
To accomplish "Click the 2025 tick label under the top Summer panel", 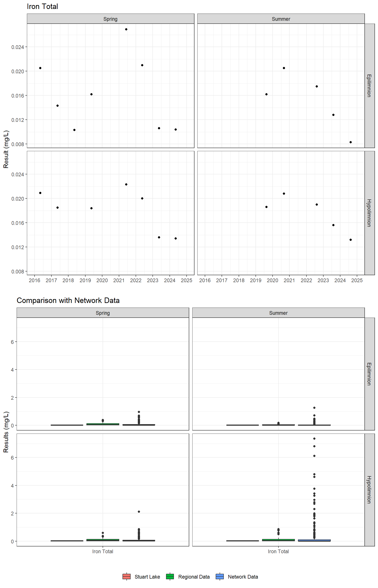I will (x=357, y=280).
